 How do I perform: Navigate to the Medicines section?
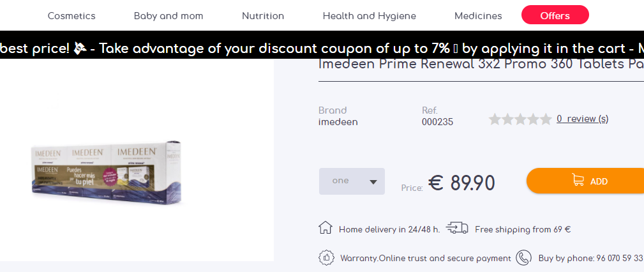[478, 16]
